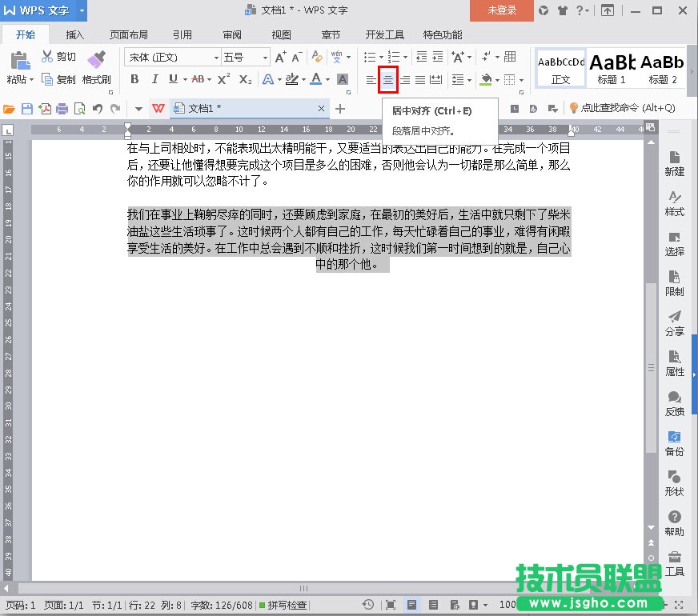Click the superscript X² icon
The width and height of the screenshot is (698, 616).
click(x=224, y=79)
